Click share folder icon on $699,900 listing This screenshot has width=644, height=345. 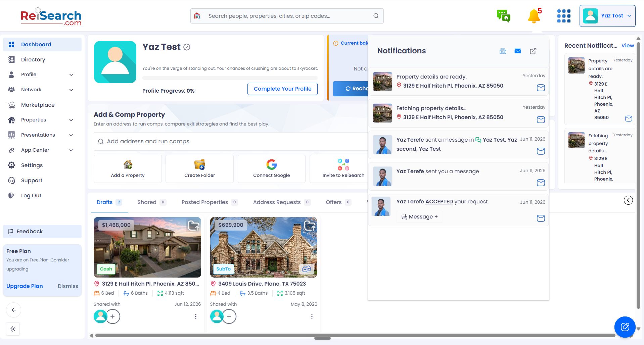click(310, 226)
